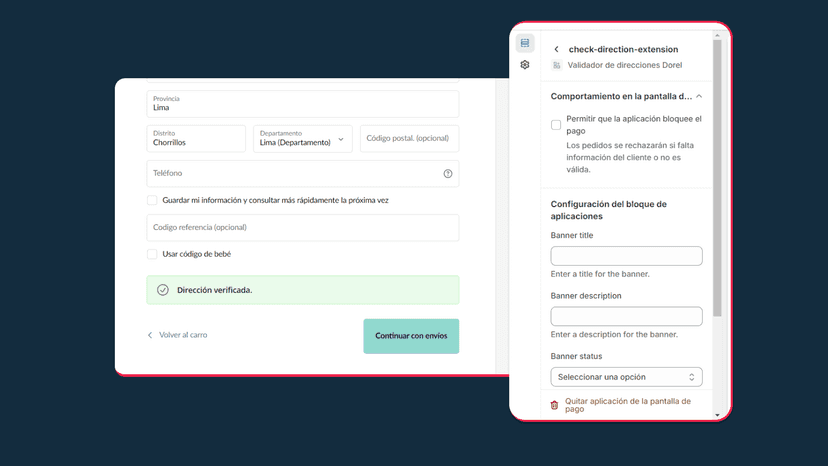Check Guardar mi información y consultar más rápidamente

[x=152, y=200]
